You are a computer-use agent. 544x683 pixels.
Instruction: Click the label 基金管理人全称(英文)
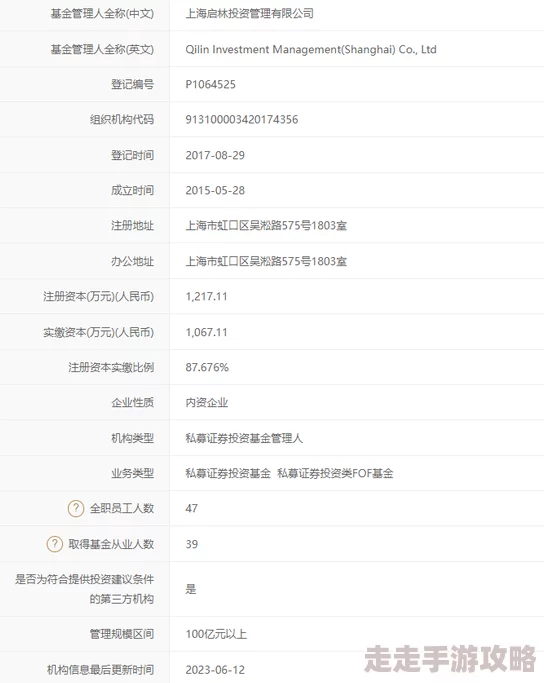coord(102,49)
